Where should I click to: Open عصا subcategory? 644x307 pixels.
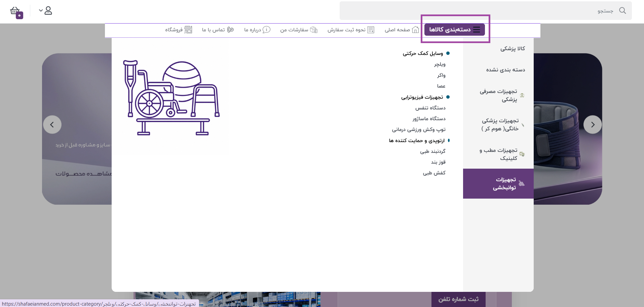point(441,86)
